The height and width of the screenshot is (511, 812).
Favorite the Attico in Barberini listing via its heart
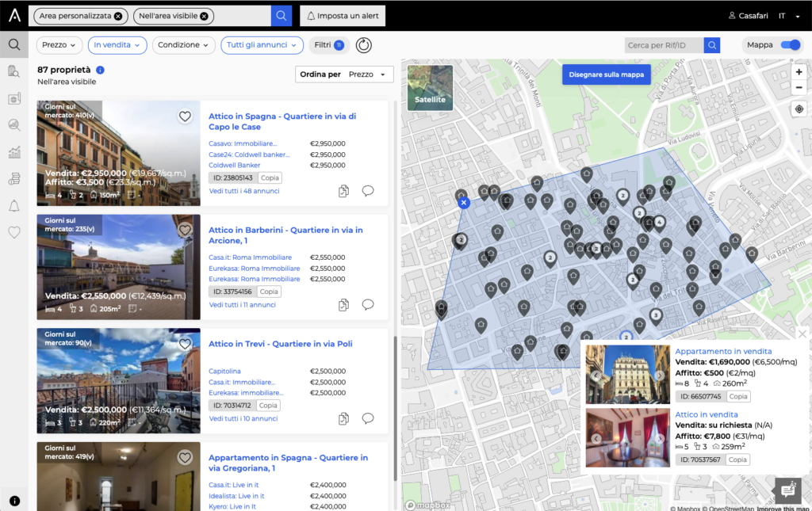185,230
